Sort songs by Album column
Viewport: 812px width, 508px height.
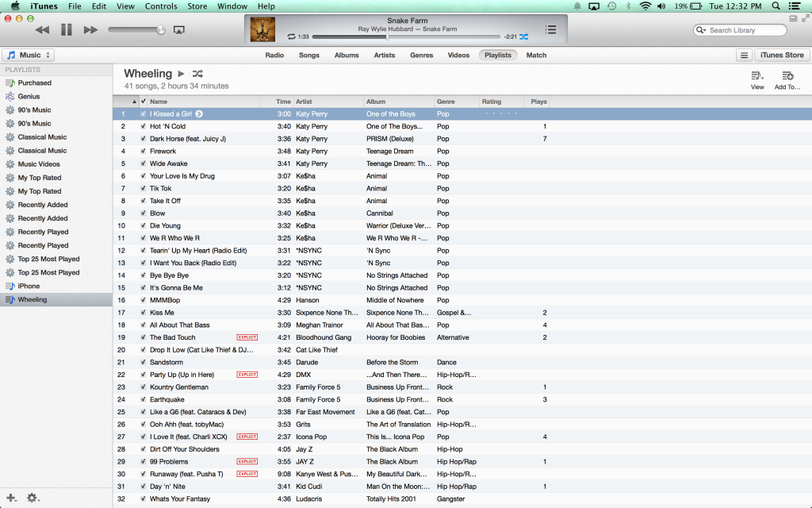pyautogui.click(x=399, y=102)
